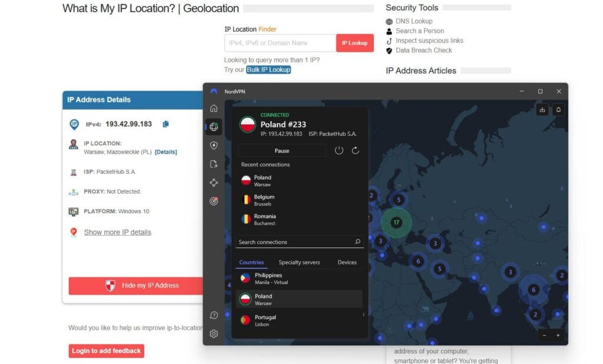Click the NordVPN logo in title bar
The height and width of the screenshot is (364, 603).
point(214,91)
